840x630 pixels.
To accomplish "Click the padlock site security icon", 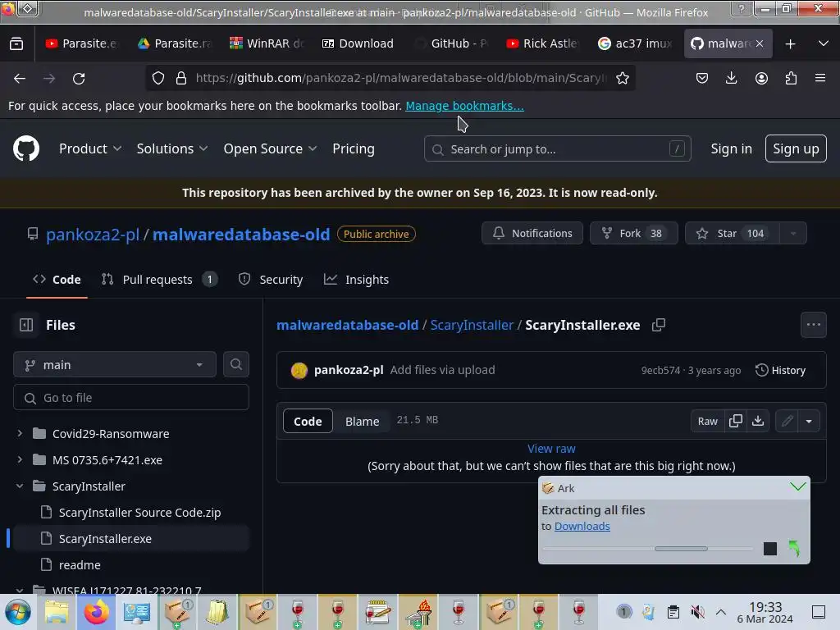I will (181, 78).
